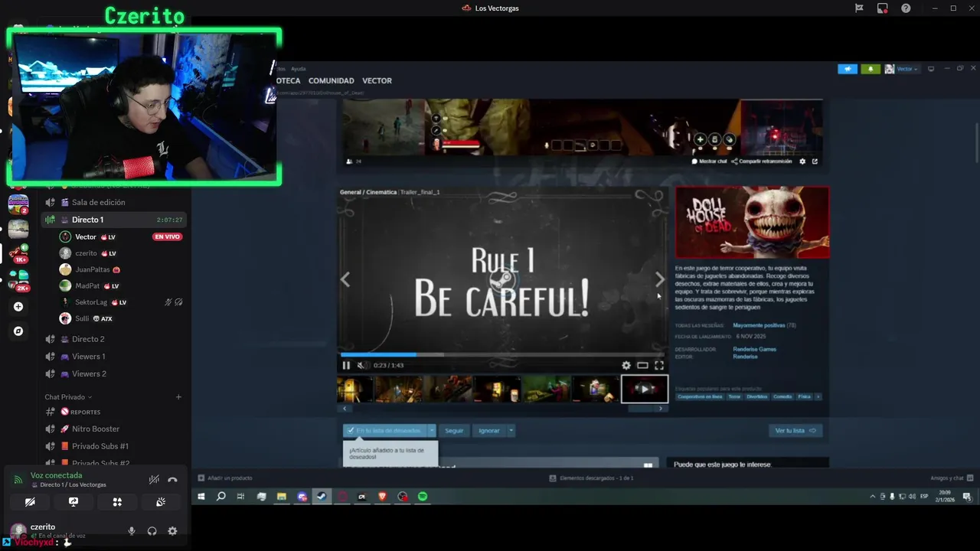Click Ver tu lista button
The width and height of the screenshot is (980, 551).
[795, 431]
